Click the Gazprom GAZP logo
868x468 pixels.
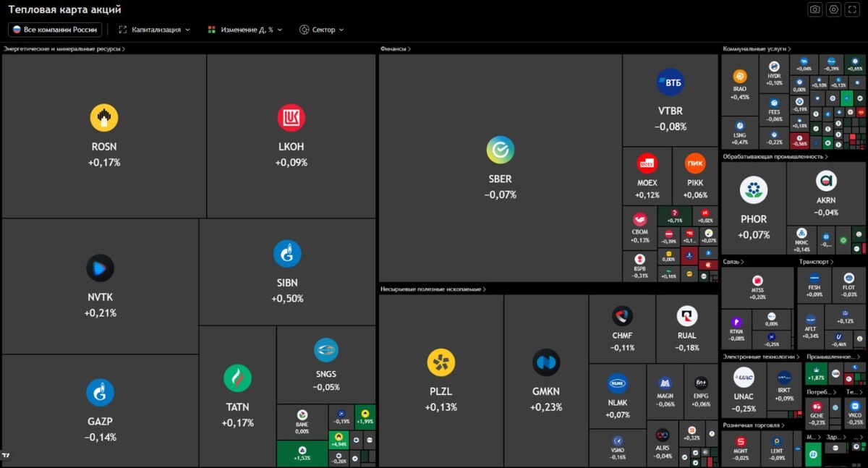point(100,393)
